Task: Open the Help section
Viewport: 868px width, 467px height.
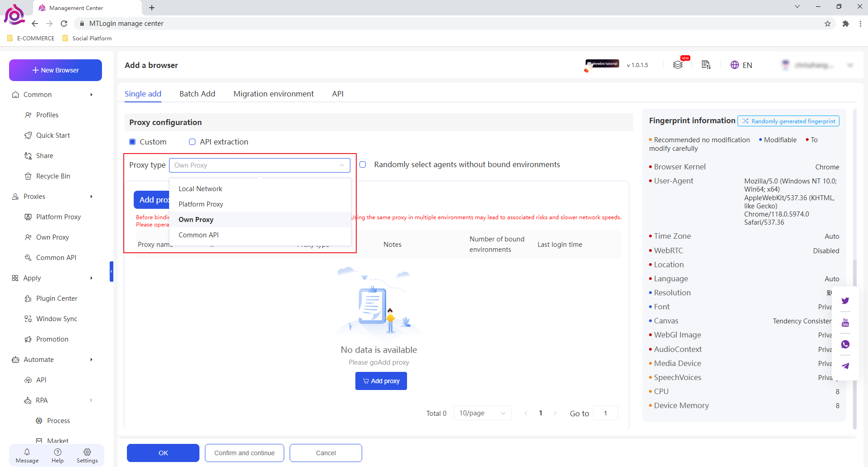Action: pyautogui.click(x=58, y=456)
